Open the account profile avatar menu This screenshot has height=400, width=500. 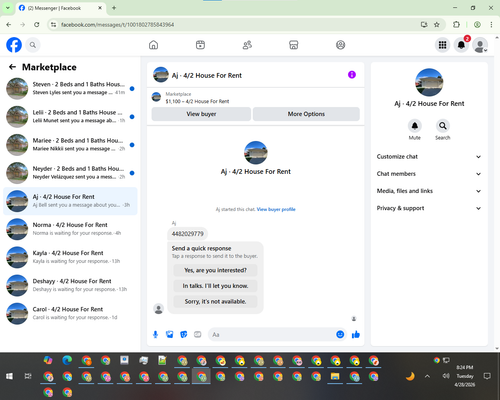(x=480, y=45)
